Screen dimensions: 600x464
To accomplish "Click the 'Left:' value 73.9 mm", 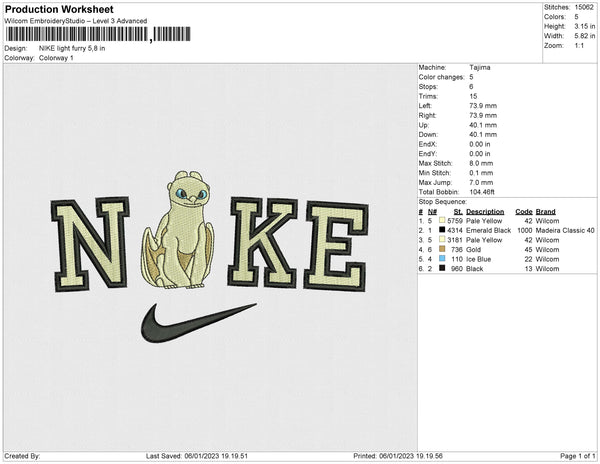I will [483, 106].
